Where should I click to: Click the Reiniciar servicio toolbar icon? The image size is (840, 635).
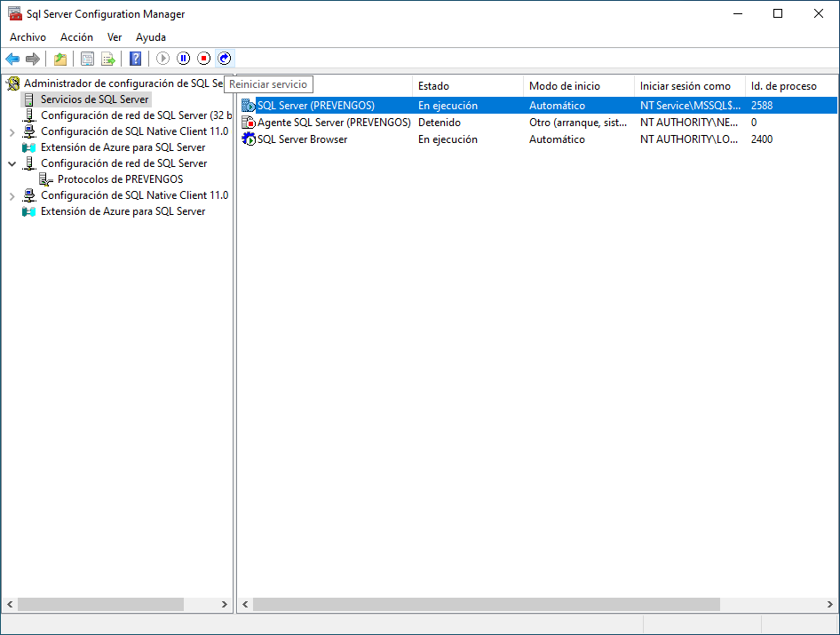225,59
